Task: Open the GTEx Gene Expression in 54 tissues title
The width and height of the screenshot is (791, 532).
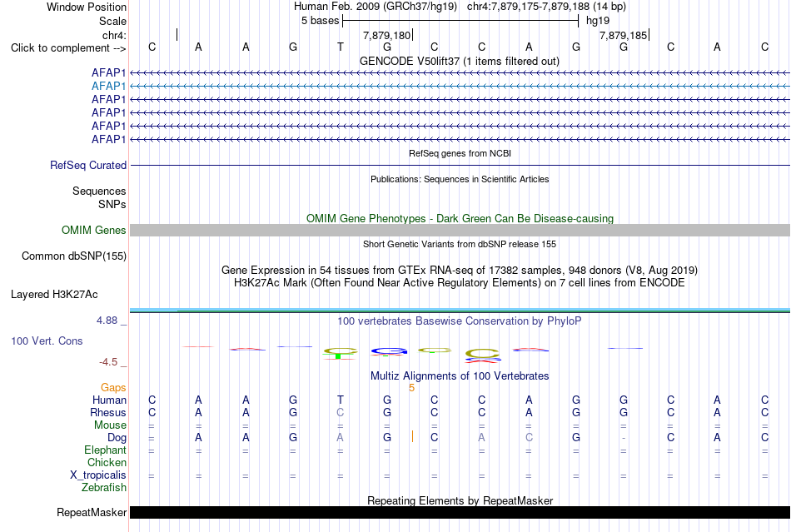Action: [460, 271]
